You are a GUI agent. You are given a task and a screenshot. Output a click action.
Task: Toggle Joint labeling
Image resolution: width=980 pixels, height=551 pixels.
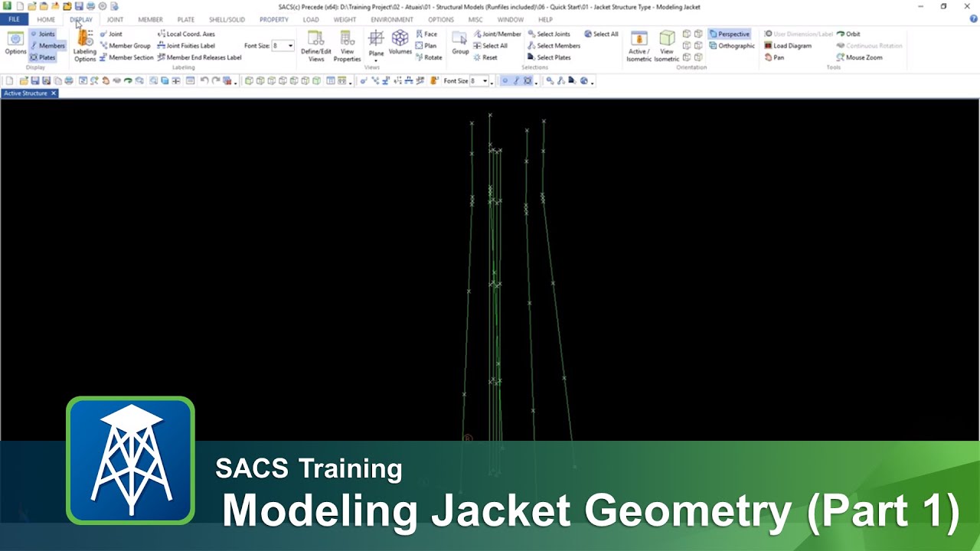pos(111,34)
